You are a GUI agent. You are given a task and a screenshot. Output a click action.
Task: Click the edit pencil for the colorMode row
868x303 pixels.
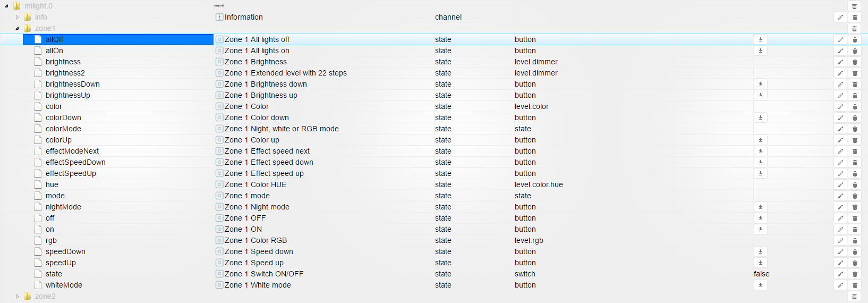(840, 129)
